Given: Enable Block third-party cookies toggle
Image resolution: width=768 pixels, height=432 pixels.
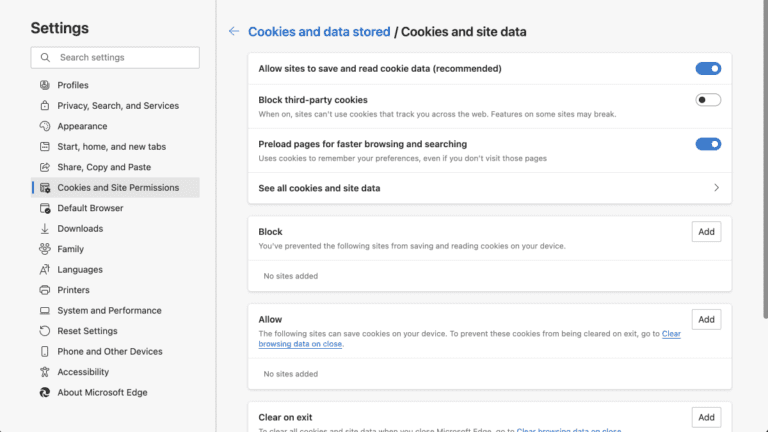Looking at the screenshot, I should tap(708, 100).
